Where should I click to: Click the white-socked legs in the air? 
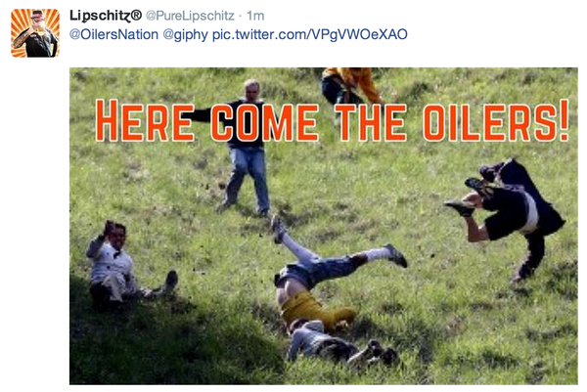[x=339, y=245]
